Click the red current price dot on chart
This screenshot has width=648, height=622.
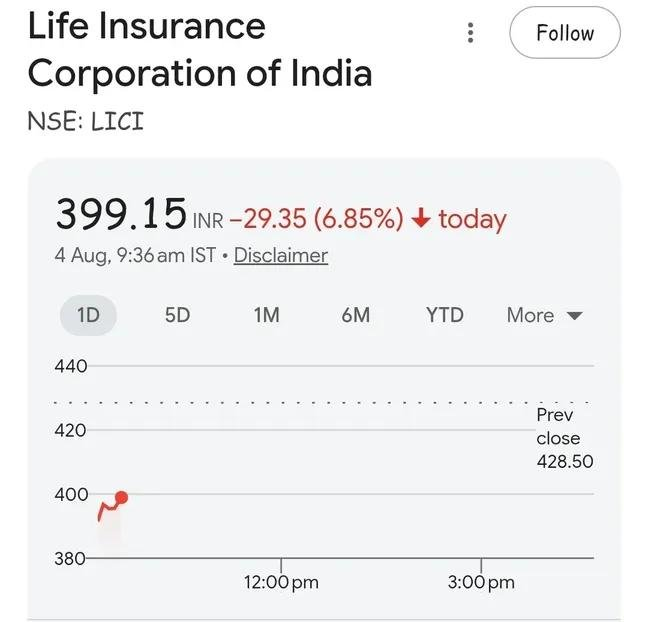click(122, 498)
